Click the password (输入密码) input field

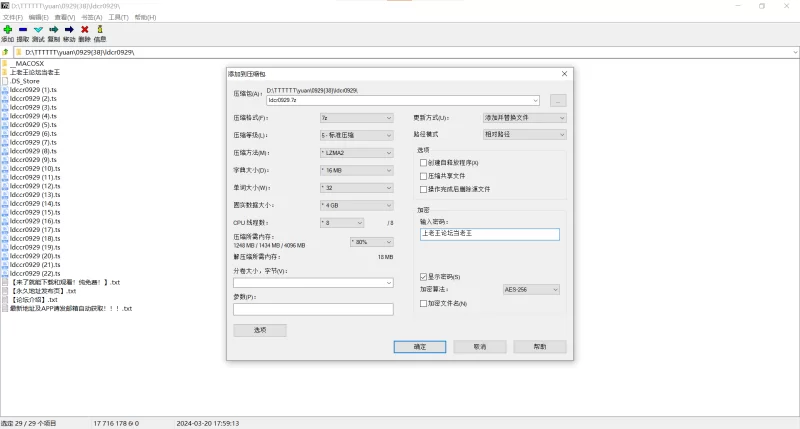(489, 234)
